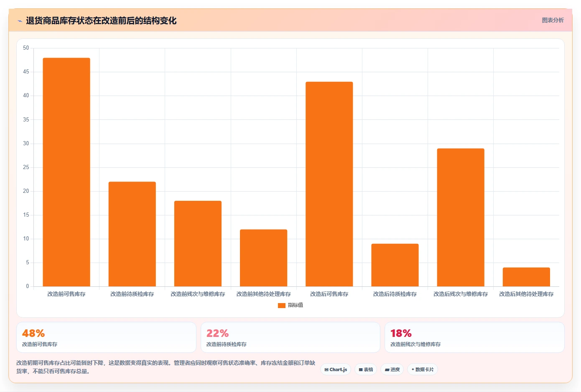The image size is (581, 392).
Task: Click the 图表分析 label at top right
Action: (x=553, y=20)
